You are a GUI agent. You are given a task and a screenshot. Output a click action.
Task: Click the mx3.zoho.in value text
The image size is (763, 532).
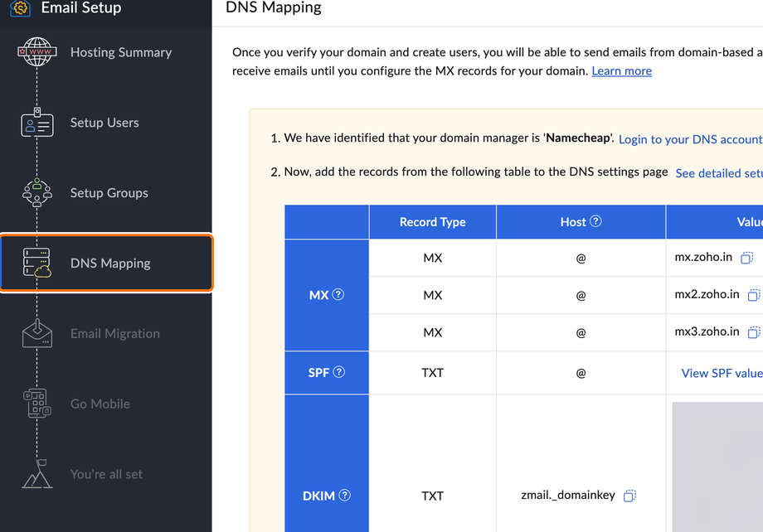[707, 331]
